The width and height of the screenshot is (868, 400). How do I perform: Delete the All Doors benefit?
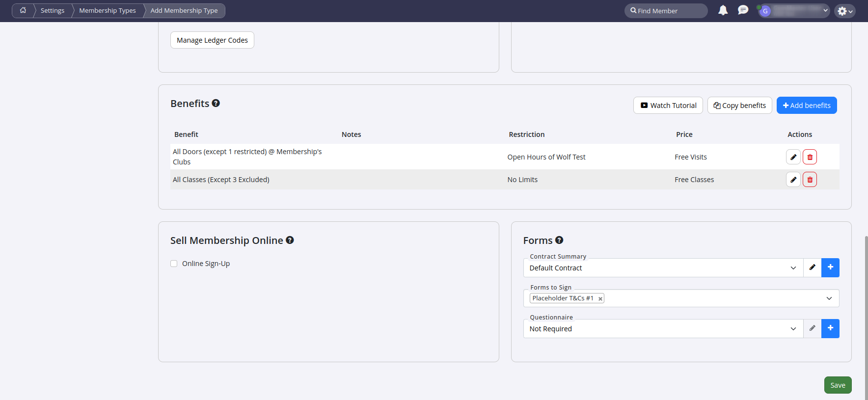[x=810, y=157]
